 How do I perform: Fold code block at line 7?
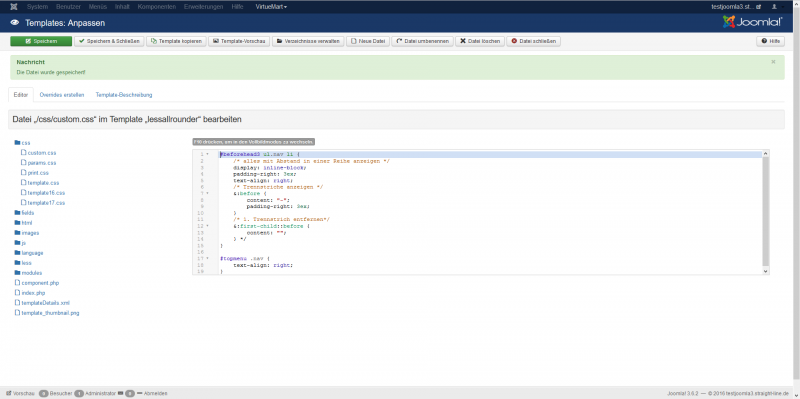(208, 193)
